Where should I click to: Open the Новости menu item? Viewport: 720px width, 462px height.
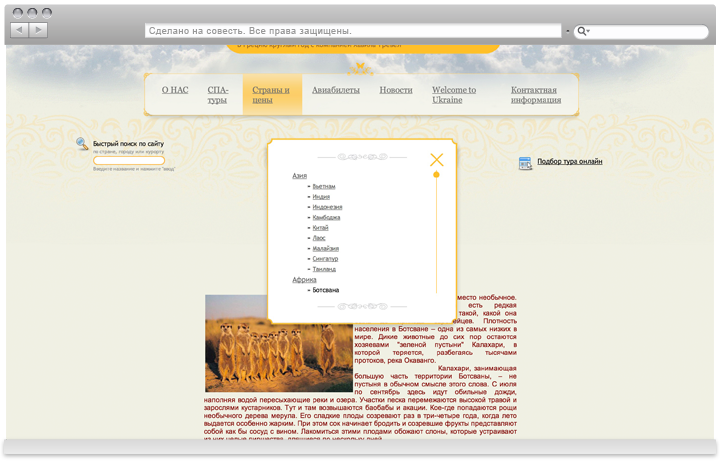(396, 90)
